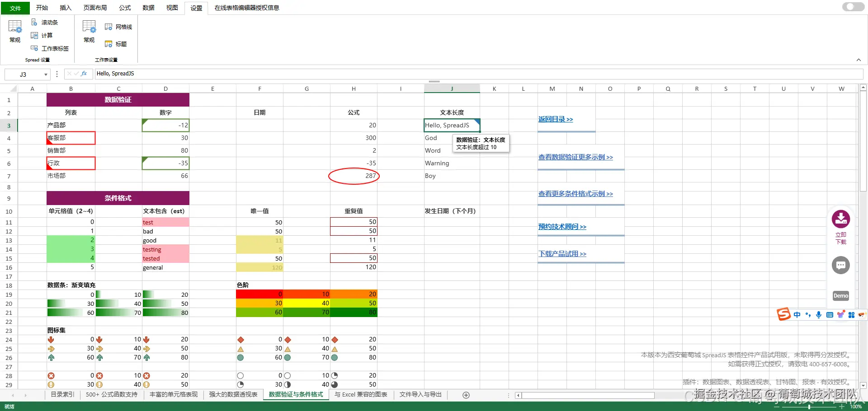Open 标题 header settings
This screenshot has height=411, width=868.
click(x=116, y=44)
